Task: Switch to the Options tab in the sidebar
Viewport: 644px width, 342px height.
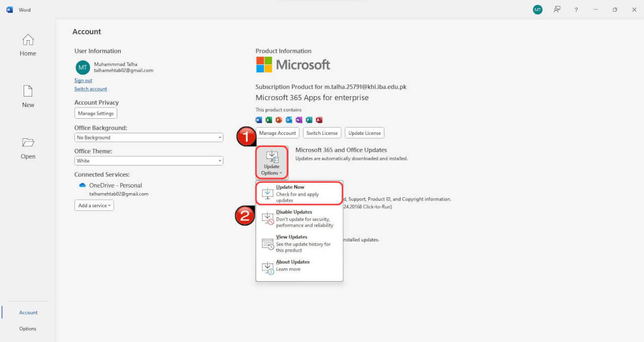Action: pos(27,328)
